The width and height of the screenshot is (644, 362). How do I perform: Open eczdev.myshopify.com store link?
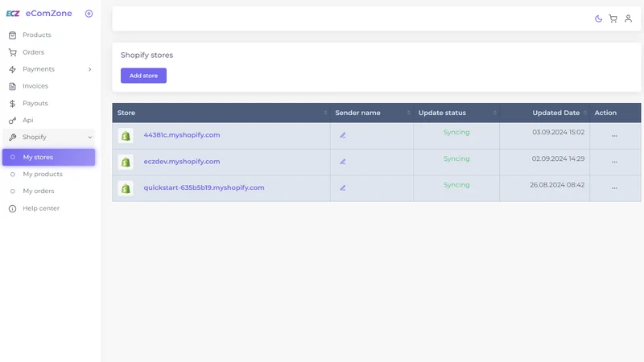[182, 162]
